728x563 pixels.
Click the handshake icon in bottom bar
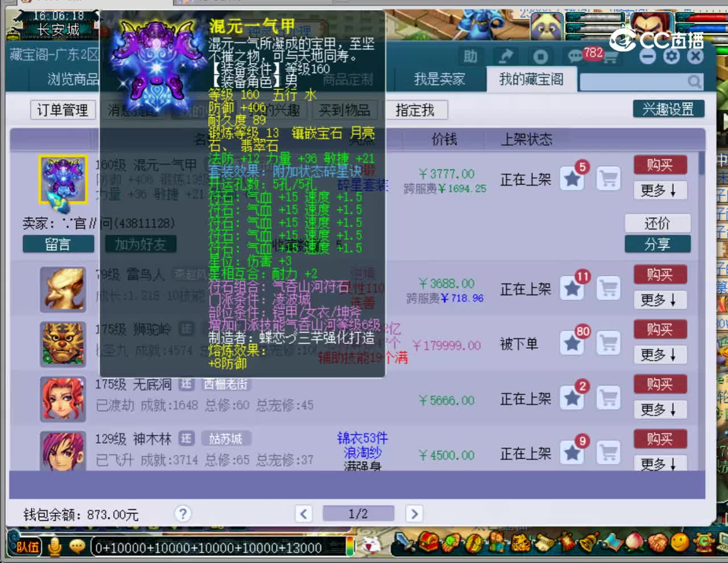(657, 542)
